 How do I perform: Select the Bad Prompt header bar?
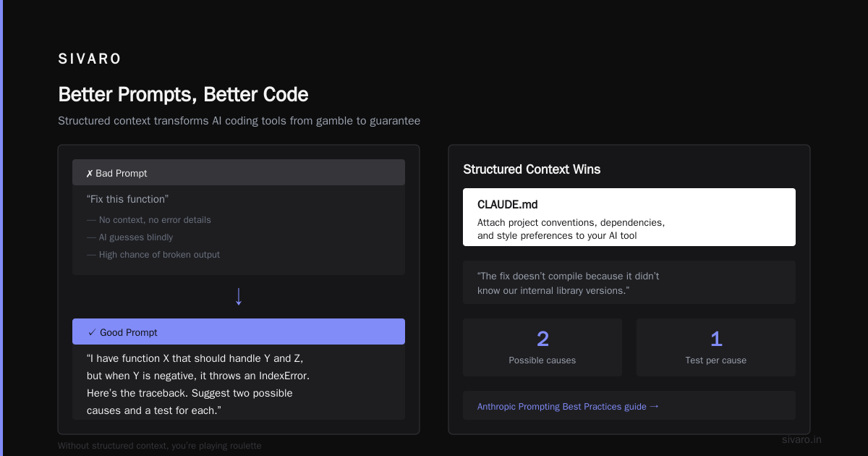(239, 172)
